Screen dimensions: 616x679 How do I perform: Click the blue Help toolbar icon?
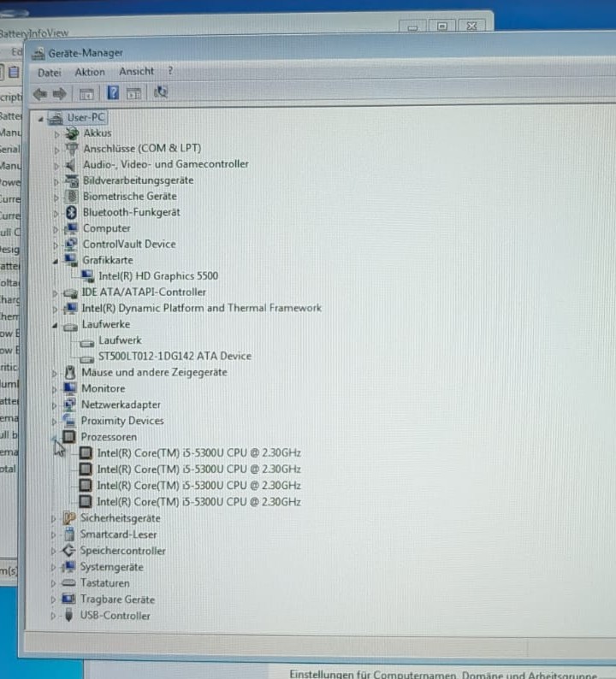(x=113, y=92)
